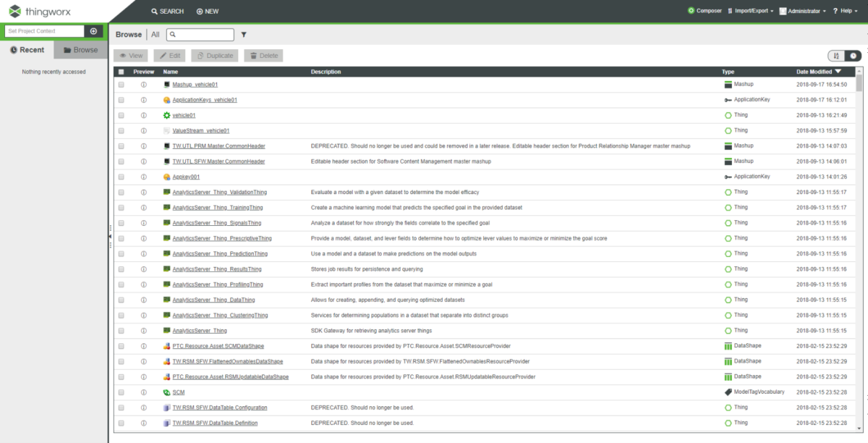Click the PTC.Resource.Asset.SCMDataShape DataShape icon
Screen dimensions: 868x443
[166, 346]
